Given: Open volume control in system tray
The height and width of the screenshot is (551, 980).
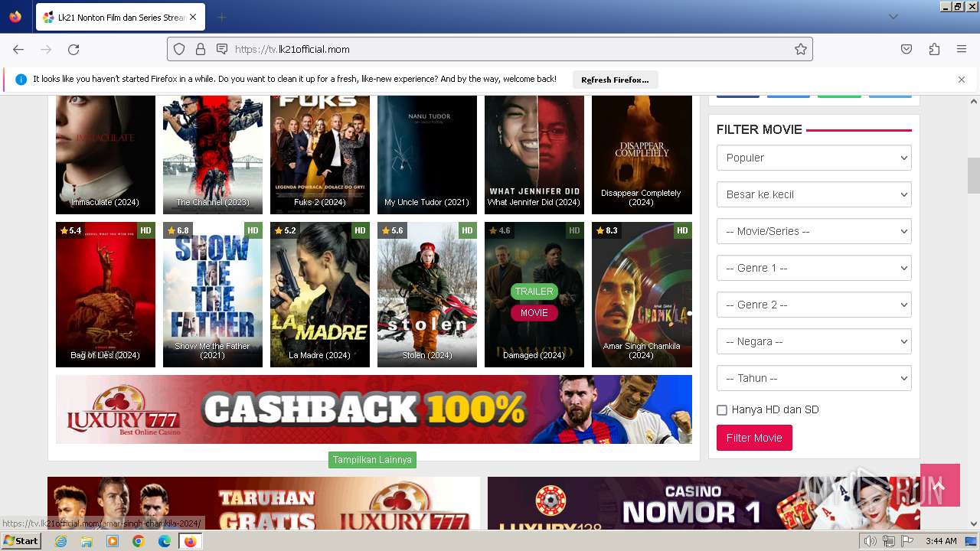Looking at the screenshot, I should [871, 541].
